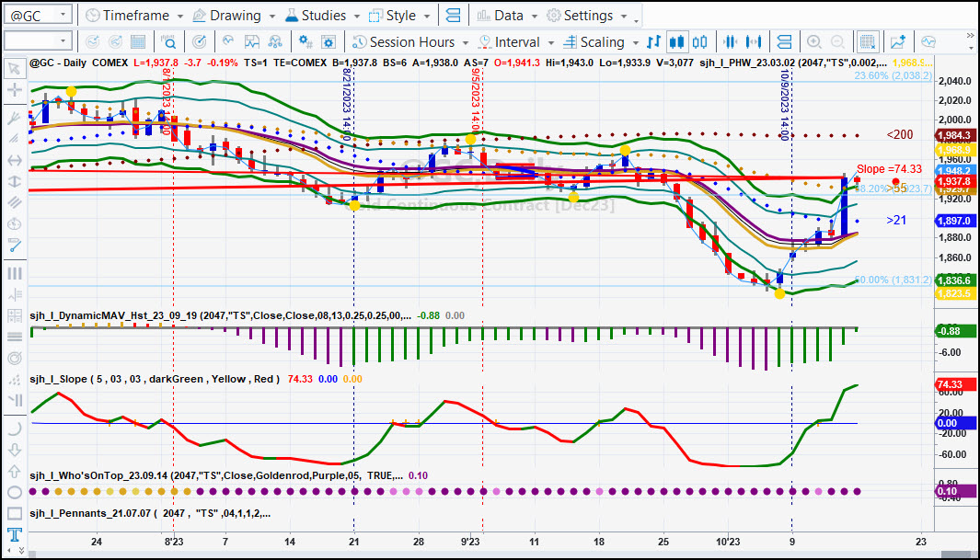Click the bar search magnifier icon
The width and height of the screenshot is (980, 560).
[x=168, y=41]
